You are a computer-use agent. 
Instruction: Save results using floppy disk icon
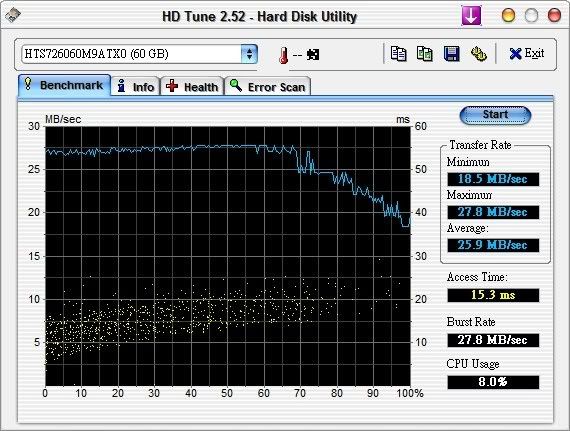click(x=451, y=54)
